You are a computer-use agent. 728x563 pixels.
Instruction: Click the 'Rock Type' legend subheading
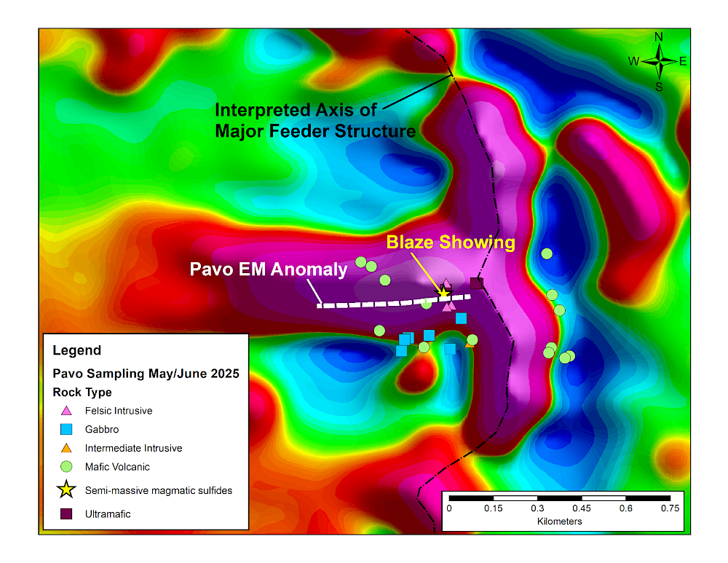(82, 393)
